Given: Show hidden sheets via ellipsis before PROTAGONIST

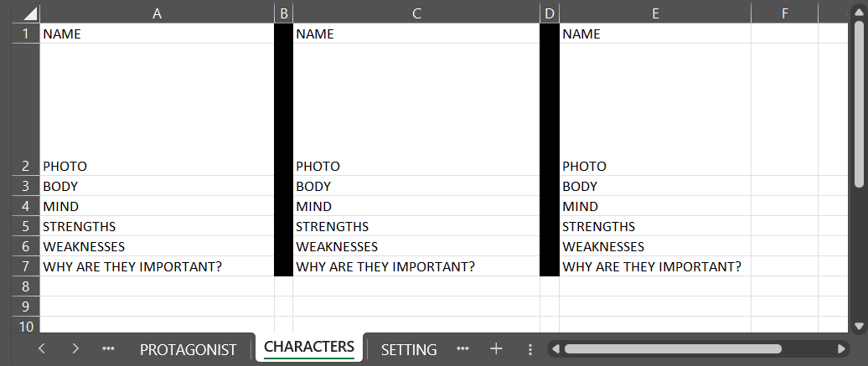Looking at the screenshot, I should tap(108, 349).
